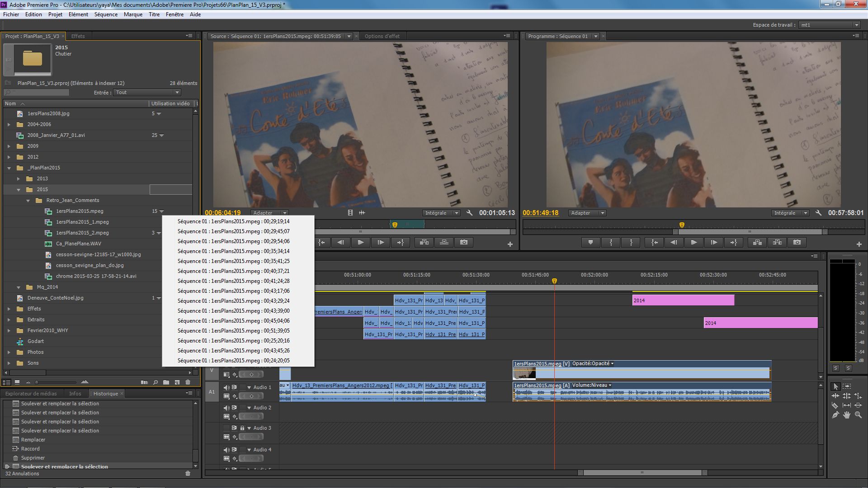
Task: Unlock the Audio 3 track
Action: [x=242, y=428]
